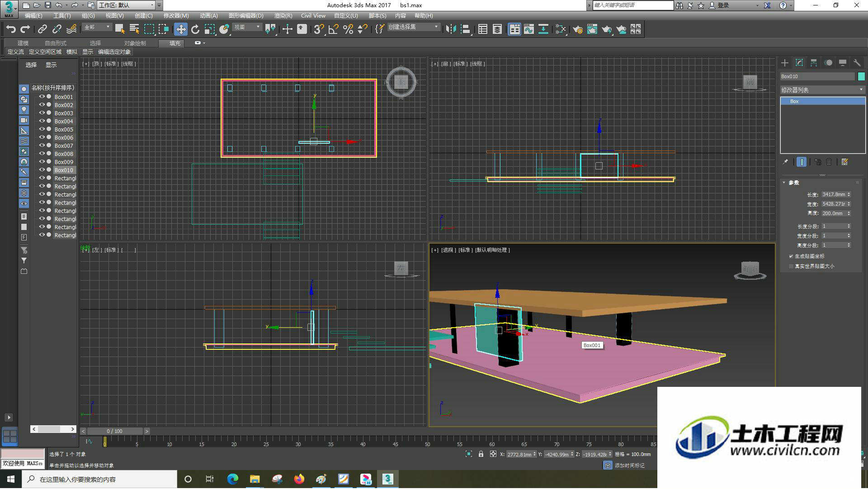Activate the Select Object tool

tap(120, 29)
